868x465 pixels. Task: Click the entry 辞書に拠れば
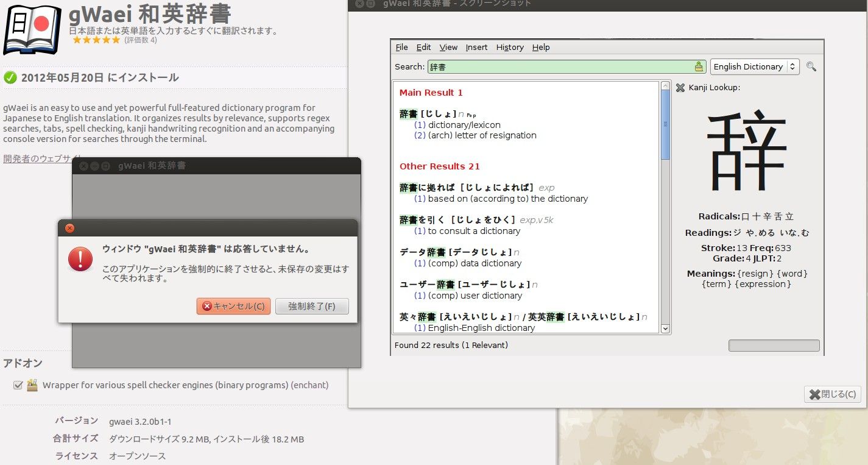pos(467,188)
